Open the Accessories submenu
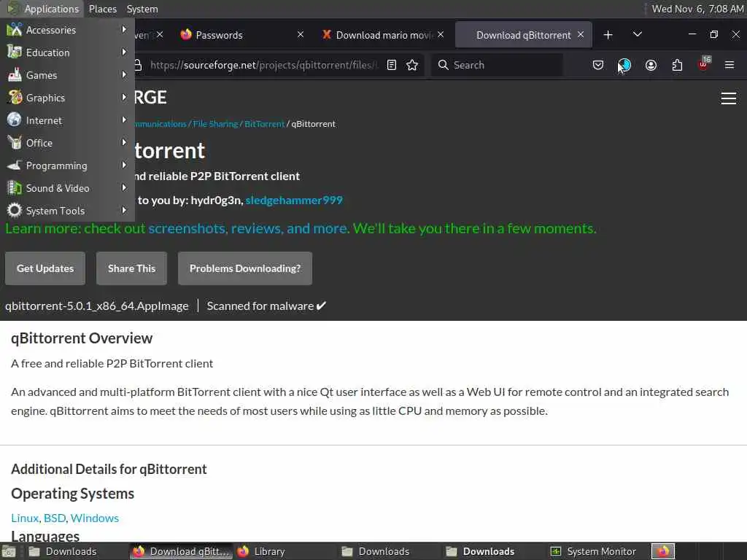Viewport: 747px width, 560px height. coord(67,30)
